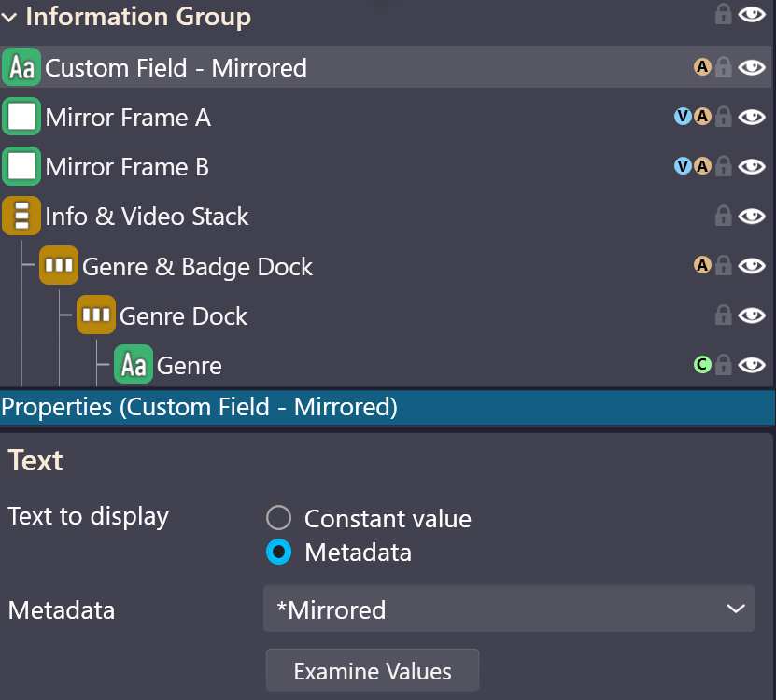This screenshot has height=700, width=776.
Task: Click the text icon of Custom Field - Mirrored
Action: [21, 67]
